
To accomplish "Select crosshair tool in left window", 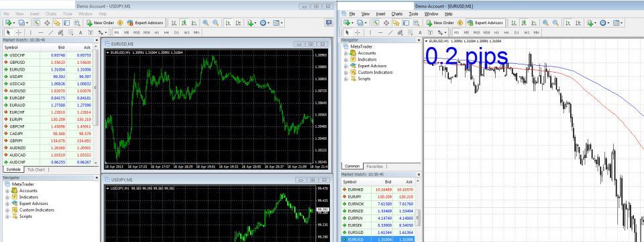I will click(19, 32).
